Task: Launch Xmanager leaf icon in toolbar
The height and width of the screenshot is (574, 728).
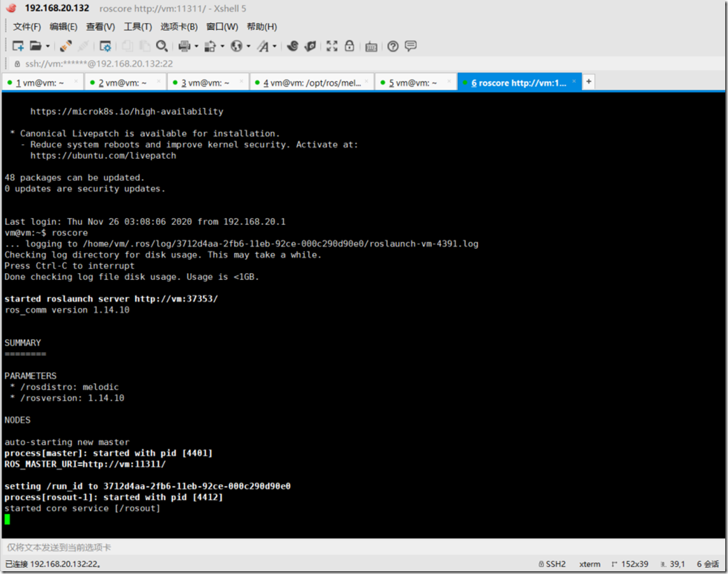Action: tap(310, 46)
